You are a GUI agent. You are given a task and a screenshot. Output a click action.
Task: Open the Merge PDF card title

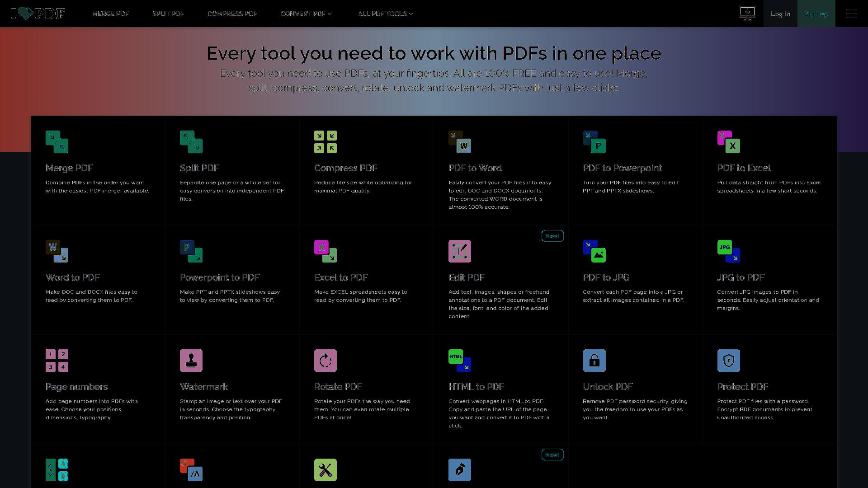[69, 168]
